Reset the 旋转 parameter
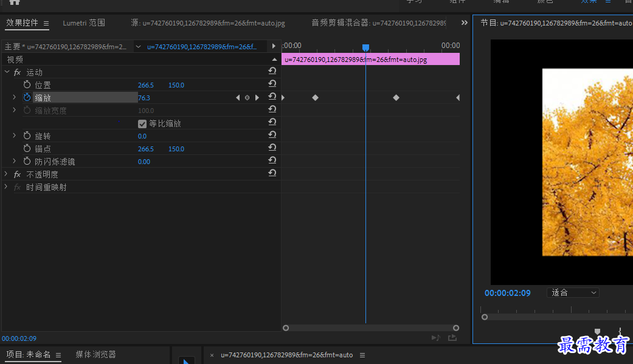This screenshot has height=364, width=633. (x=272, y=135)
